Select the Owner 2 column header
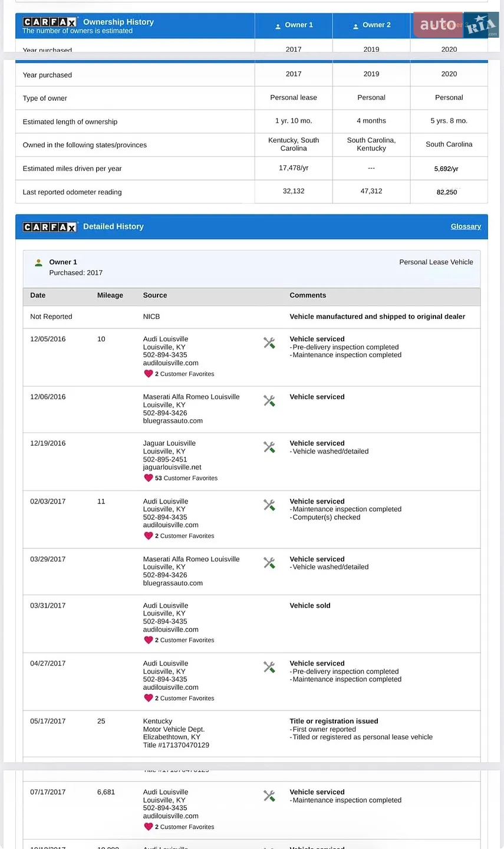 tap(371, 25)
